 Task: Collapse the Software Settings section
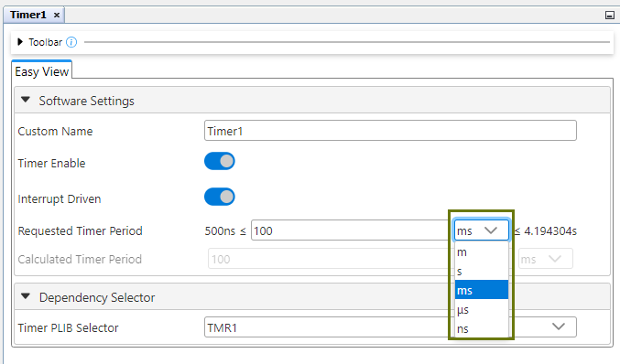tap(26, 100)
